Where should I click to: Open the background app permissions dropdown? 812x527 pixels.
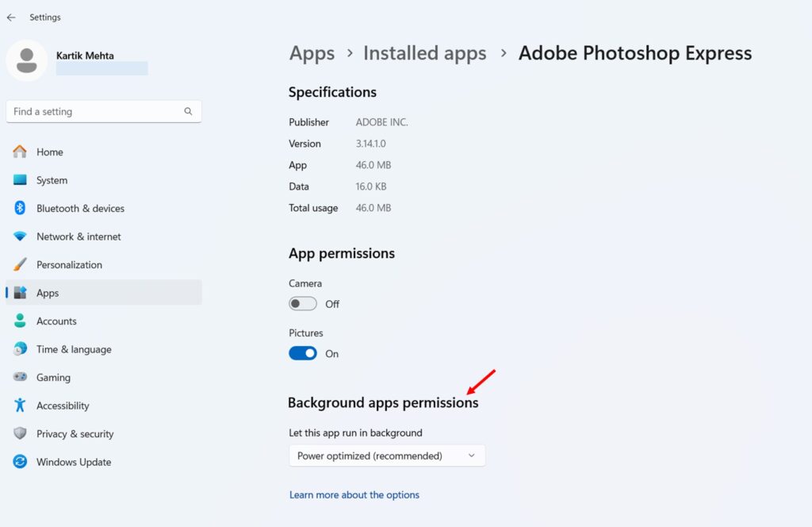(x=386, y=456)
